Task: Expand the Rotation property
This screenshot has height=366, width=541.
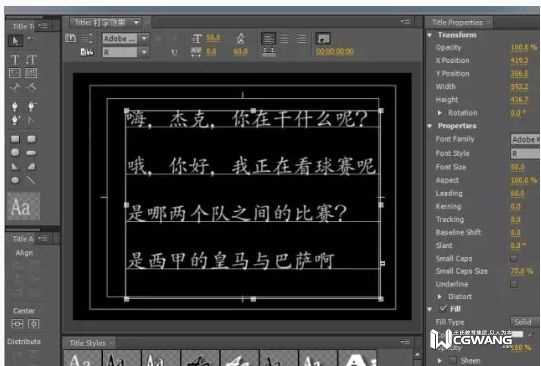Action: tap(440, 113)
